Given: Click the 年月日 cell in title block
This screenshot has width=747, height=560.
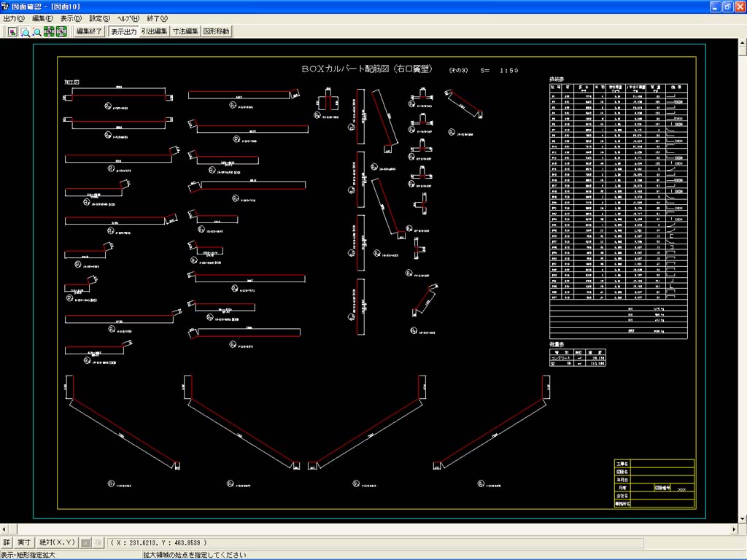Looking at the screenshot, I should pyautogui.click(x=622, y=480).
